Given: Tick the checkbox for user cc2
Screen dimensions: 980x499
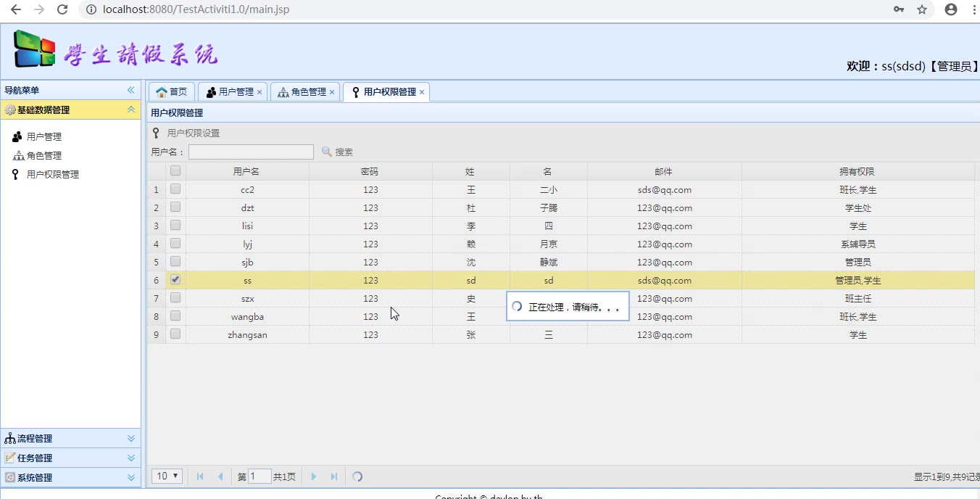Looking at the screenshot, I should (x=175, y=189).
